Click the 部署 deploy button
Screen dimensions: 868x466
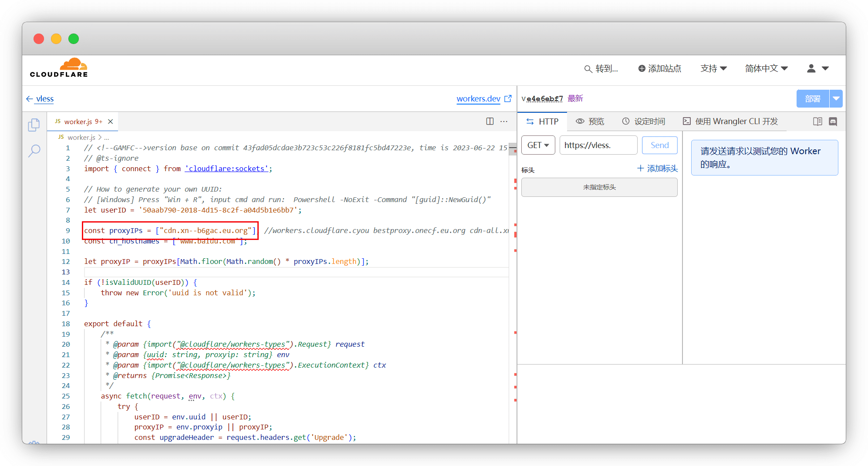point(813,99)
